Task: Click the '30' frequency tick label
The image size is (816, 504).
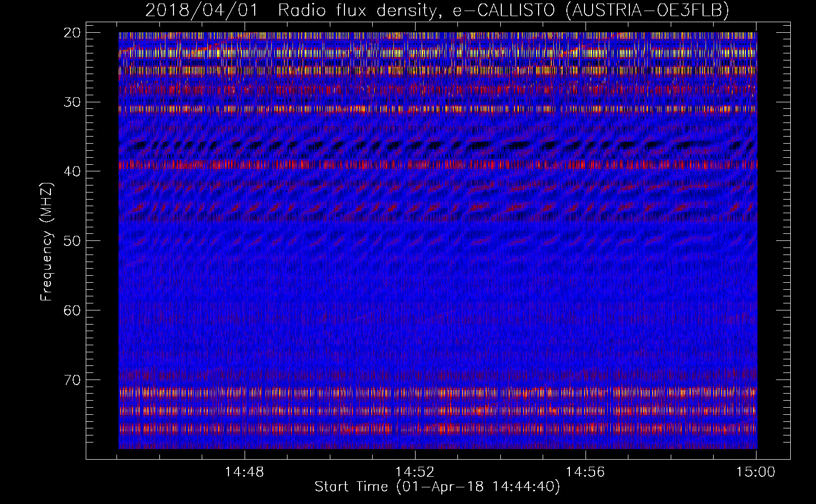Action: (72, 102)
